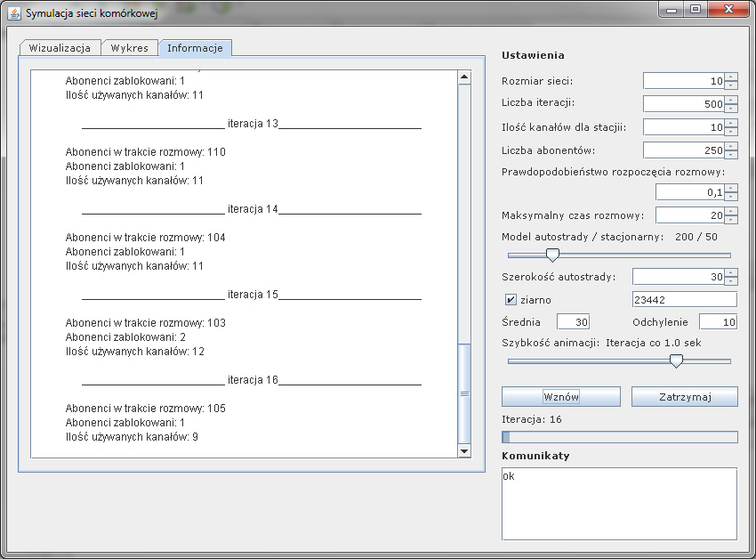
Task: Click the ziarno seed input field
Action: click(x=684, y=299)
